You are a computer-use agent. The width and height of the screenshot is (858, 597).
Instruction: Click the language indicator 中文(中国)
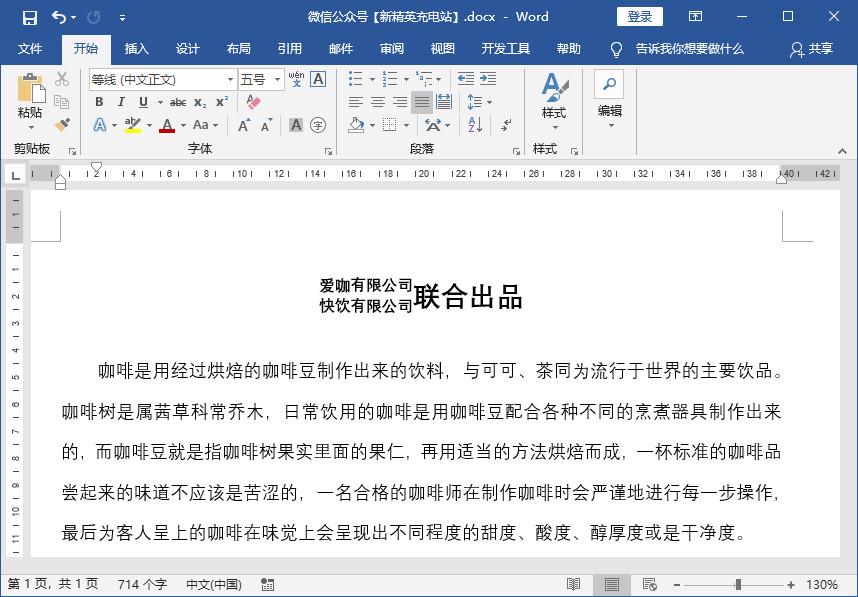click(x=214, y=584)
